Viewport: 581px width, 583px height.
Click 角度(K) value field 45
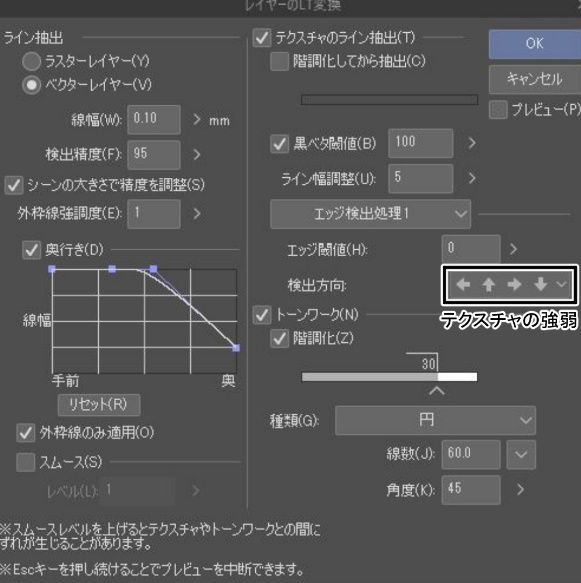(471, 490)
